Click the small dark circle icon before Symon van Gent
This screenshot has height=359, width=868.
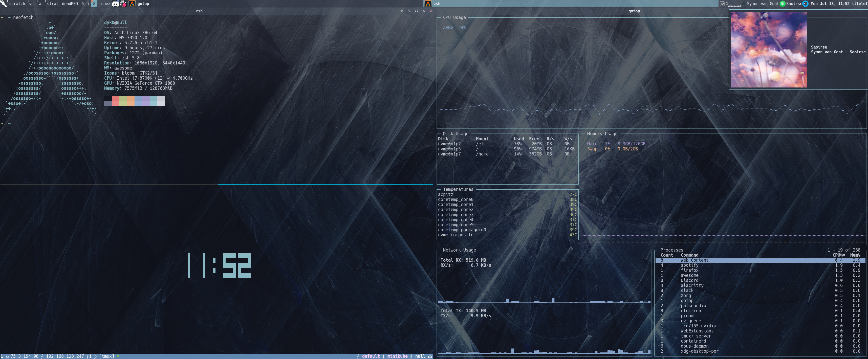pos(744,4)
